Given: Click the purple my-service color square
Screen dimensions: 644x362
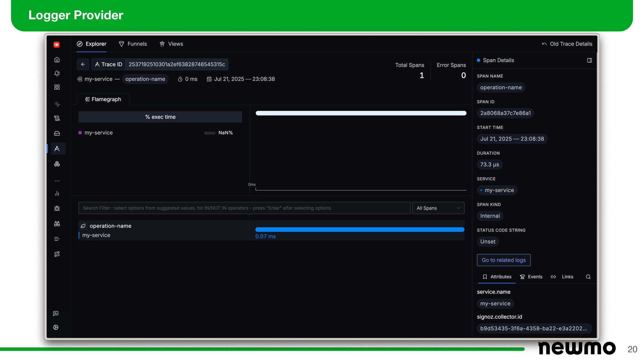Looking at the screenshot, I should tap(80, 133).
